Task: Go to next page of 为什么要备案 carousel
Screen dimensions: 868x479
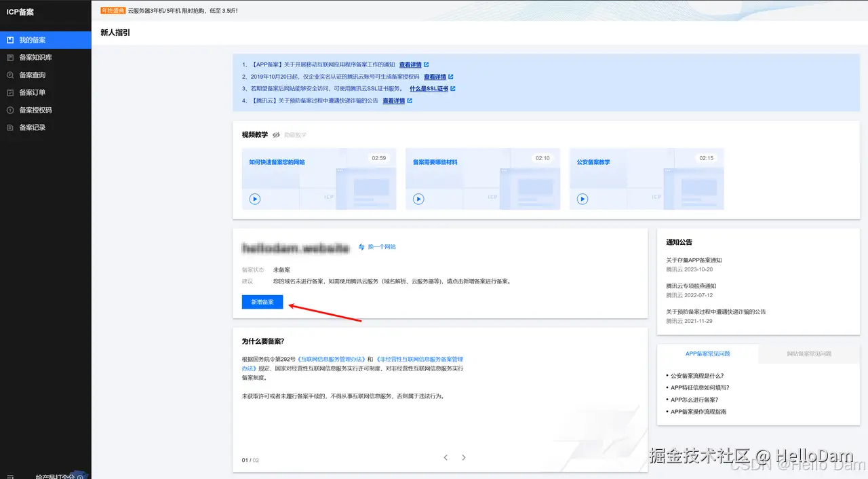Action: [x=464, y=457]
